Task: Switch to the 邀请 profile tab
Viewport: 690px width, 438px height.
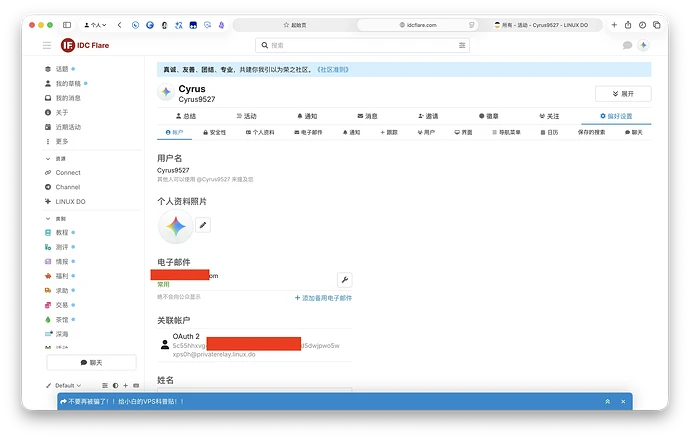Action: point(428,116)
